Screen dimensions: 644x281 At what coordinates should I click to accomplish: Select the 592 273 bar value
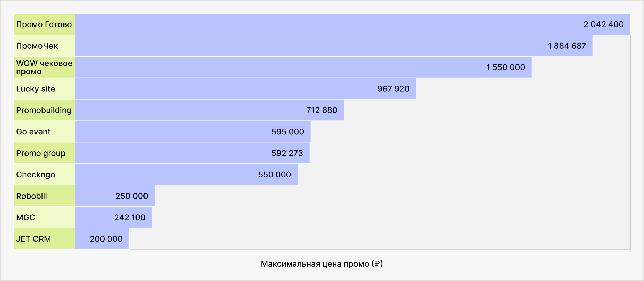287,153
